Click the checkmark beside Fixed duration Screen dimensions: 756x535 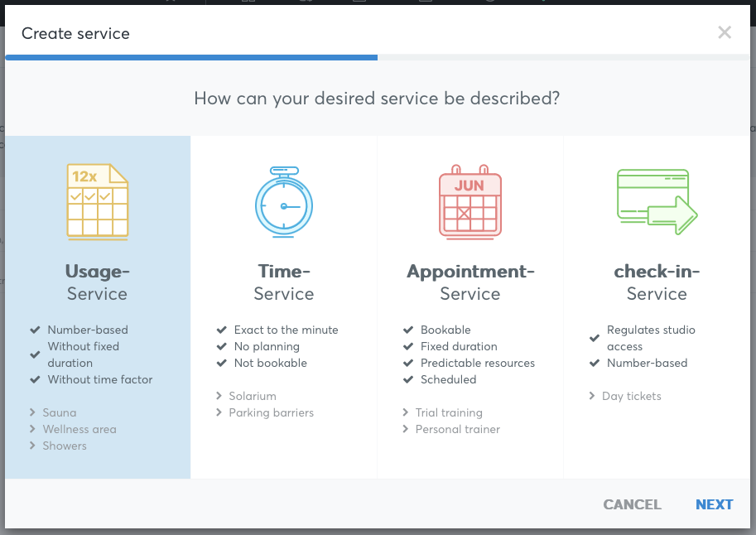[x=408, y=346]
